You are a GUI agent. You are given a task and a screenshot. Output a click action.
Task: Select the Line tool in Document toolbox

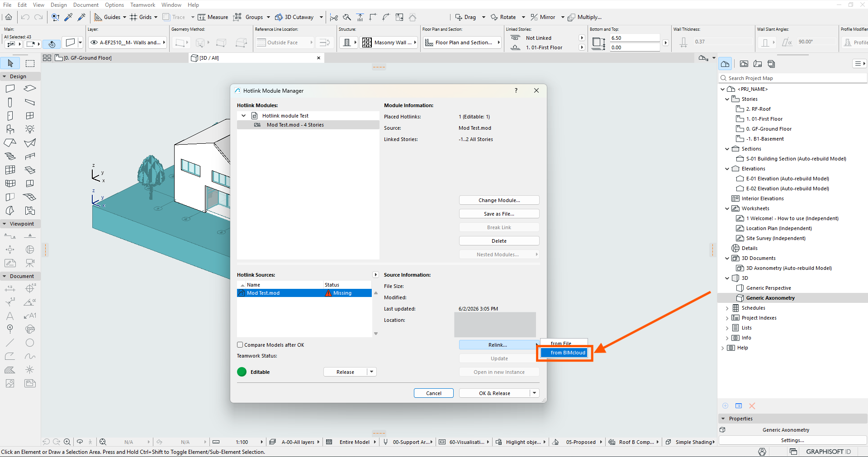(10, 343)
